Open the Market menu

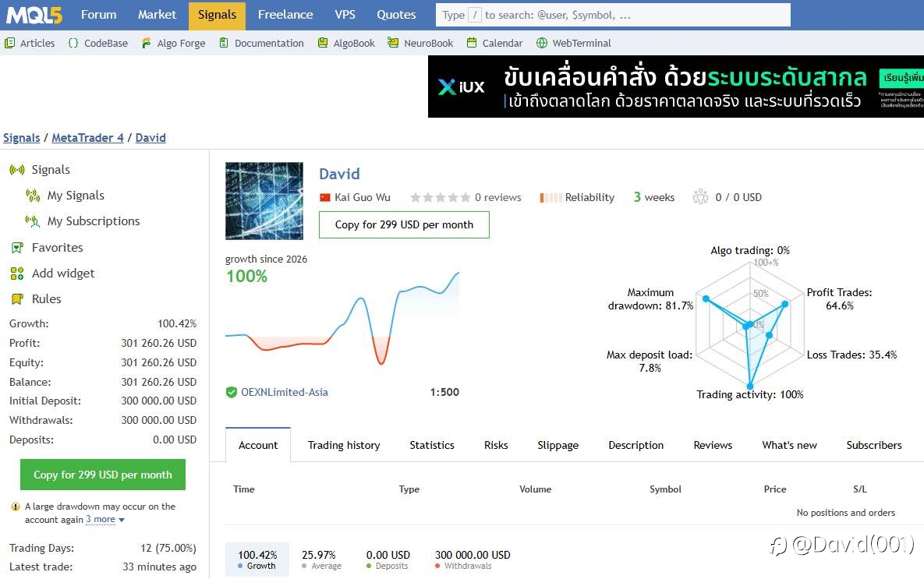pyautogui.click(x=157, y=15)
